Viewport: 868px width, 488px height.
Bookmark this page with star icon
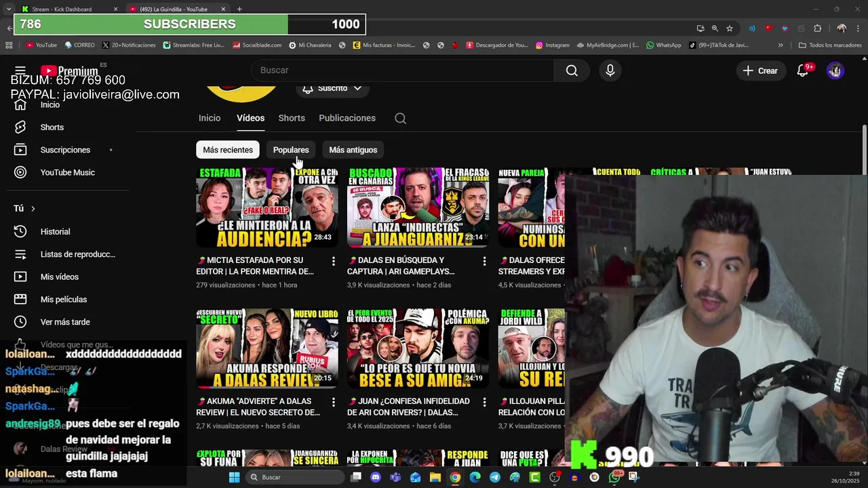tap(730, 28)
